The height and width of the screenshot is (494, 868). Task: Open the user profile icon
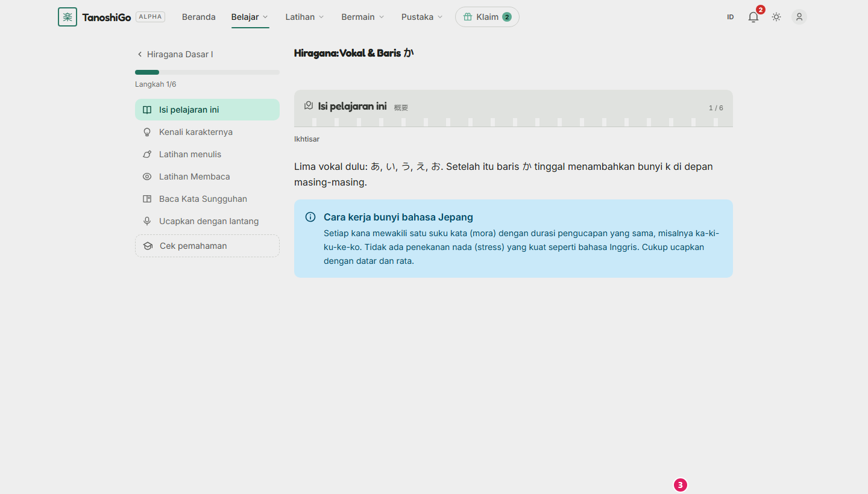click(x=799, y=17)
